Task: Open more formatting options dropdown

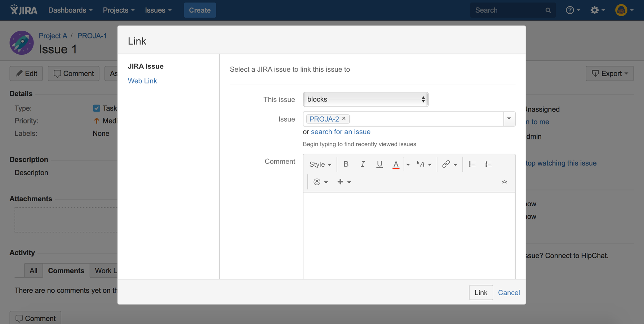Action: coord(424,164)
